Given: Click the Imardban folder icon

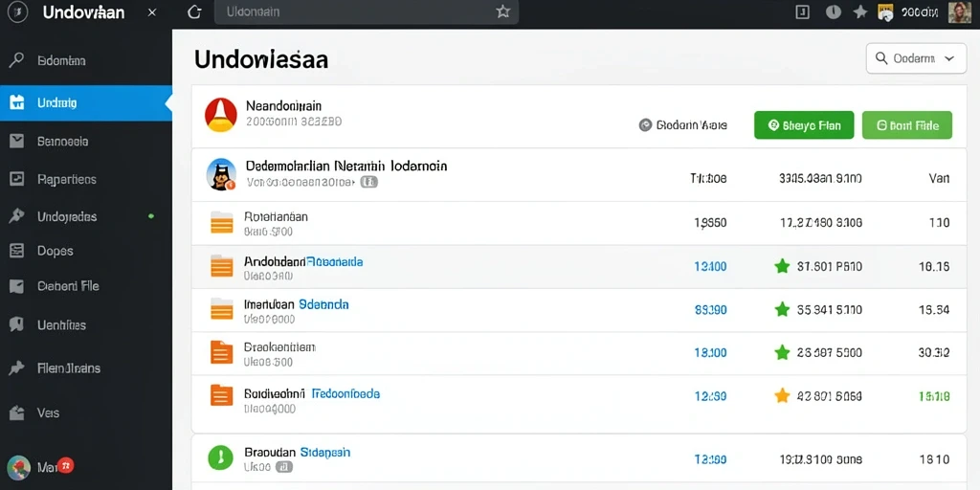Looking at the screenshot, I should [x=222, y=309].
